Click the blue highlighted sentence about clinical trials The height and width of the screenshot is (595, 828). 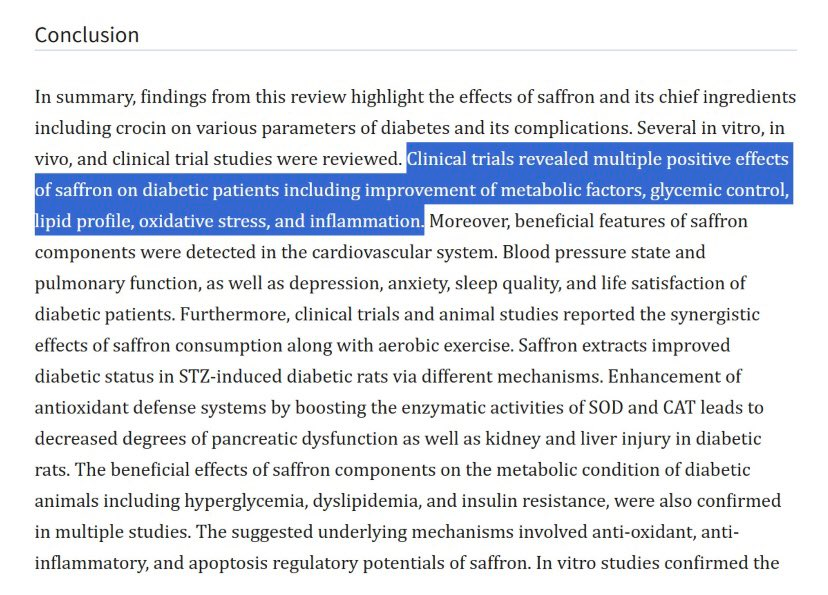[x=413, y=190]
